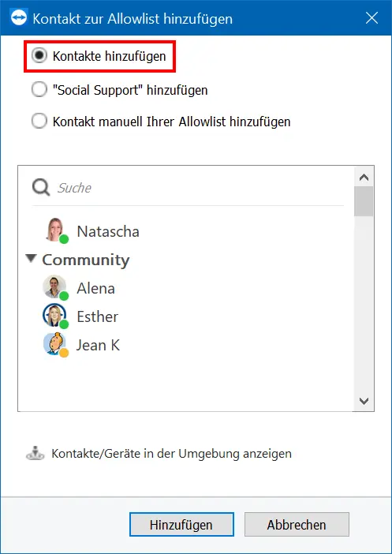Image resolution: width=392 pixels, height=554 pixels.
Task: Click into the Suche search field
Action: (x=200, y=188)
